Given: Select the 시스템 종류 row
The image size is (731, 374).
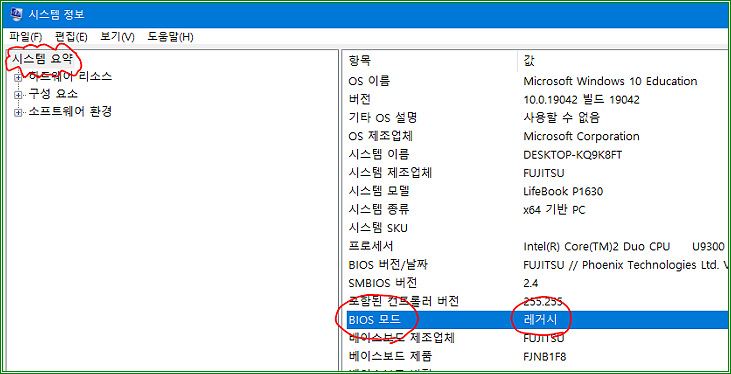Looking at the screenshot, I should 538,210.
